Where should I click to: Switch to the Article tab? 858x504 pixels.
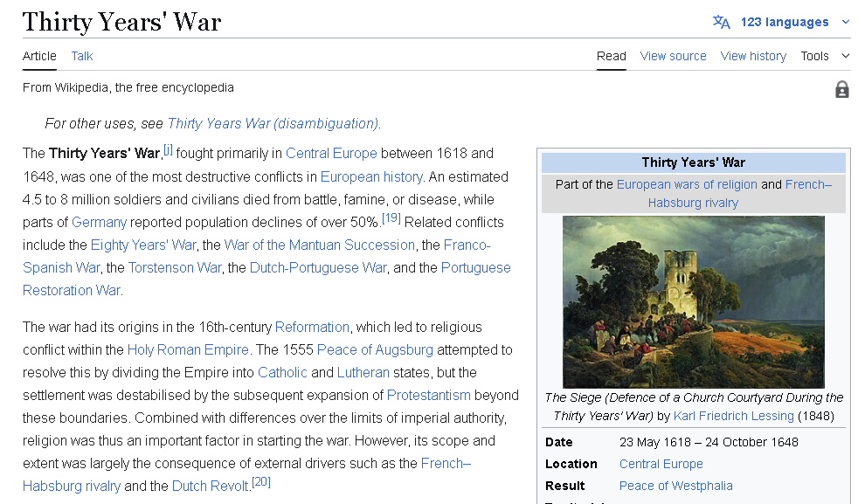(x=39, y=56)
